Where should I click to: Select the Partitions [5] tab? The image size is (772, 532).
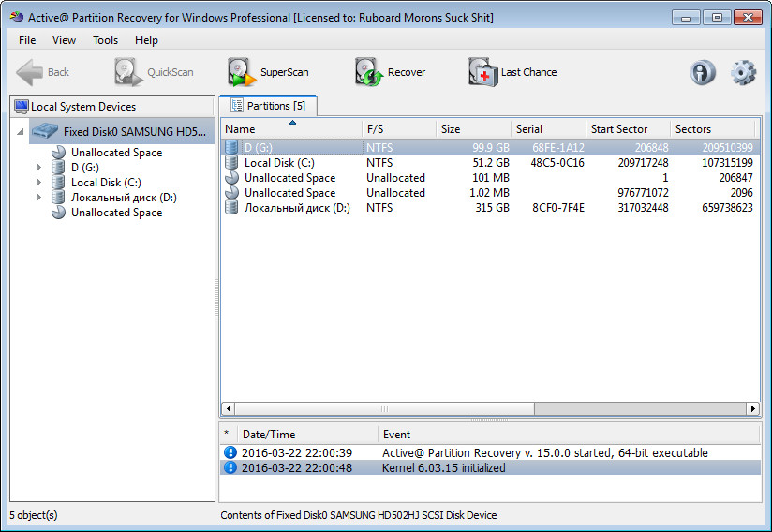coord(268,106)
